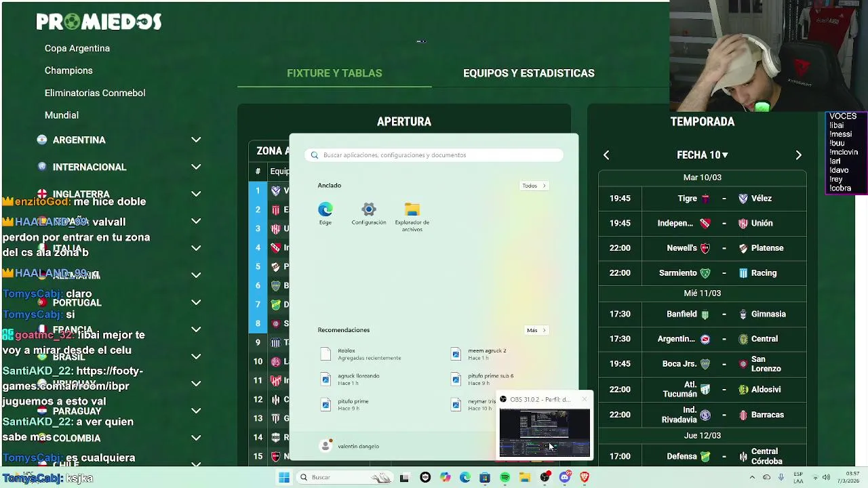Open network settings from the tray Wi-Fi icon
868x488 pixels.
815,477
